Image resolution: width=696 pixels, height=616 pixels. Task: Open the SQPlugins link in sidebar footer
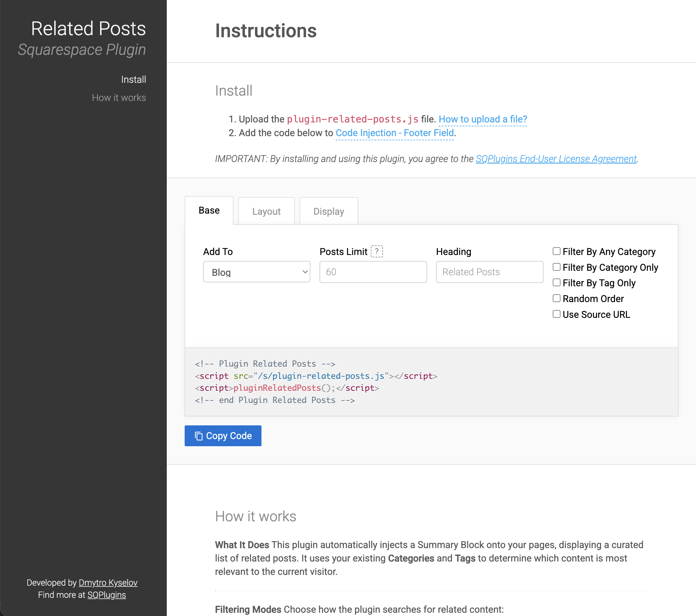pyautogui.click(x=107, y=595)
